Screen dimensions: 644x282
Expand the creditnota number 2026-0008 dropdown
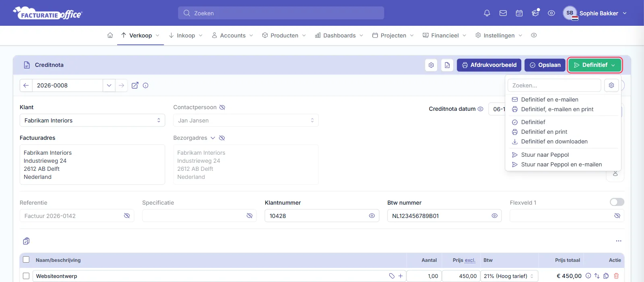(109, 85)
